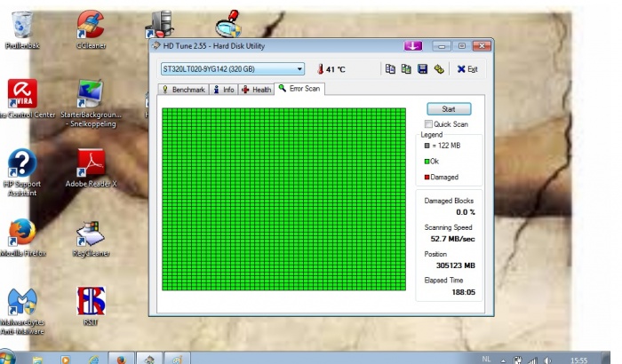Click the 305123 MB position value

click(x=455, y=265)
